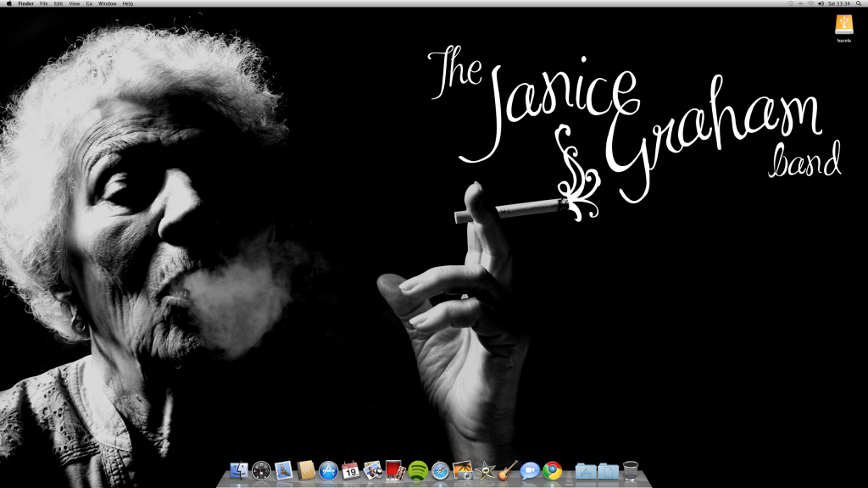Toggle Wi-Fi from the AirPort status icon

coord(811,3)
